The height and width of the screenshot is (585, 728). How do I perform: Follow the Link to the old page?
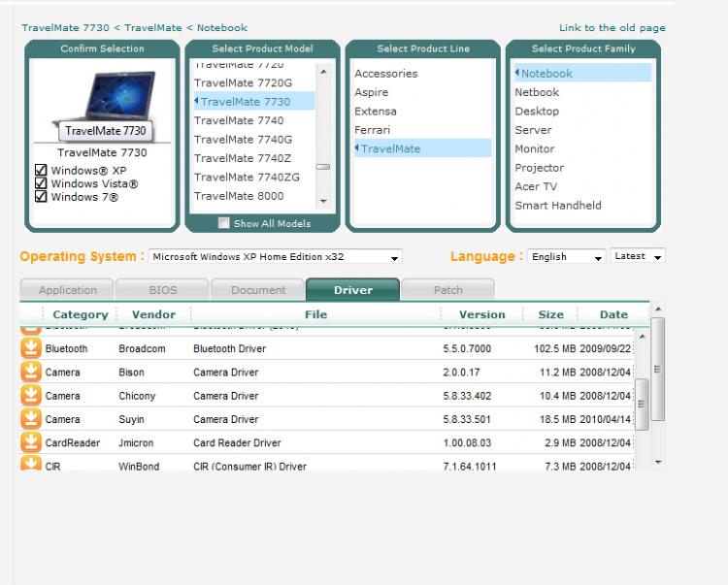tap(612, 28)
